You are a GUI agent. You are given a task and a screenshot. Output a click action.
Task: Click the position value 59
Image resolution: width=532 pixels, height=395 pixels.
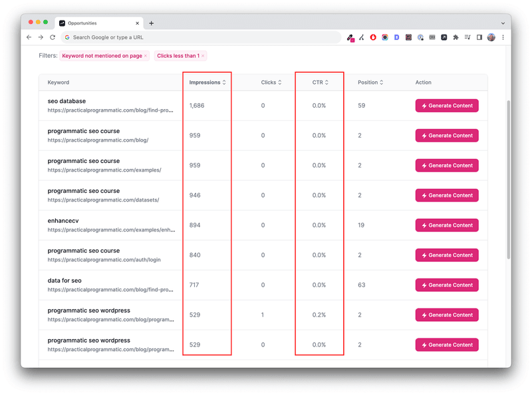[x=361, y=106]
